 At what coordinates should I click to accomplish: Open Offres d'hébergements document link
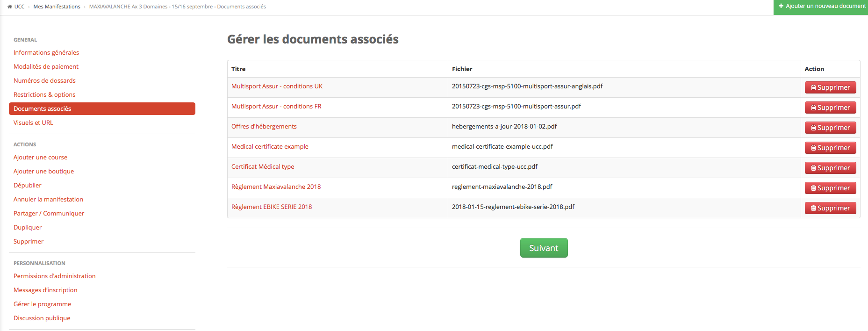pyautogui.click(x=264, y=126)
